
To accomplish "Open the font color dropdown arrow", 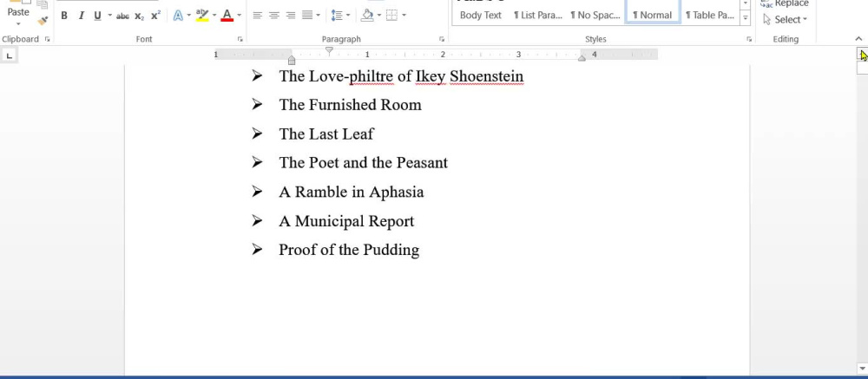I will 240,16.
